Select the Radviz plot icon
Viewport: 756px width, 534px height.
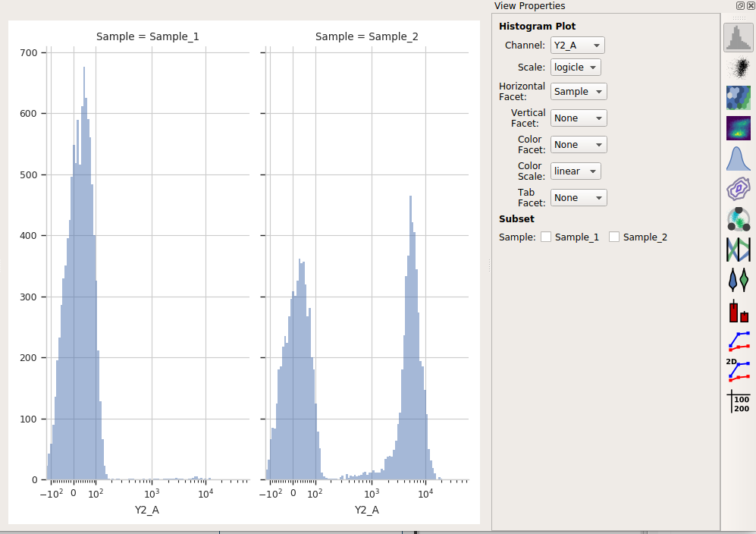[x=738, y=219]
